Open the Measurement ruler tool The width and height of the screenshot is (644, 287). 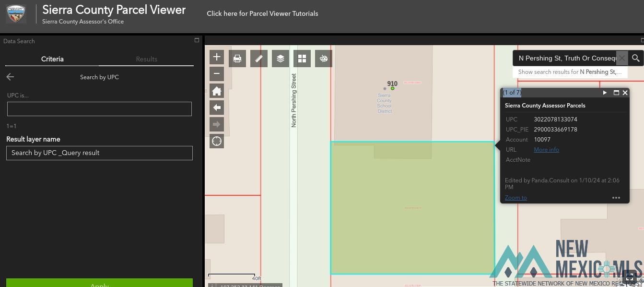tap(259, 59)
